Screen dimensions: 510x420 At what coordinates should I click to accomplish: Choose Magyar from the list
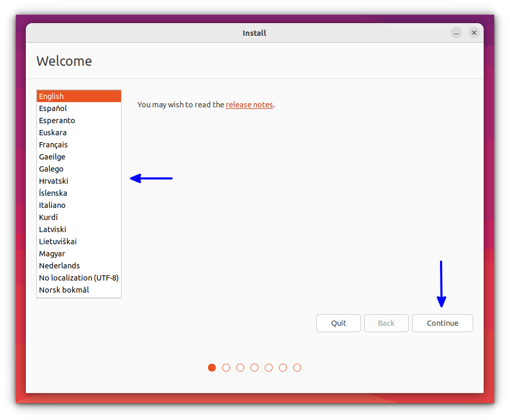coord(79,254)
